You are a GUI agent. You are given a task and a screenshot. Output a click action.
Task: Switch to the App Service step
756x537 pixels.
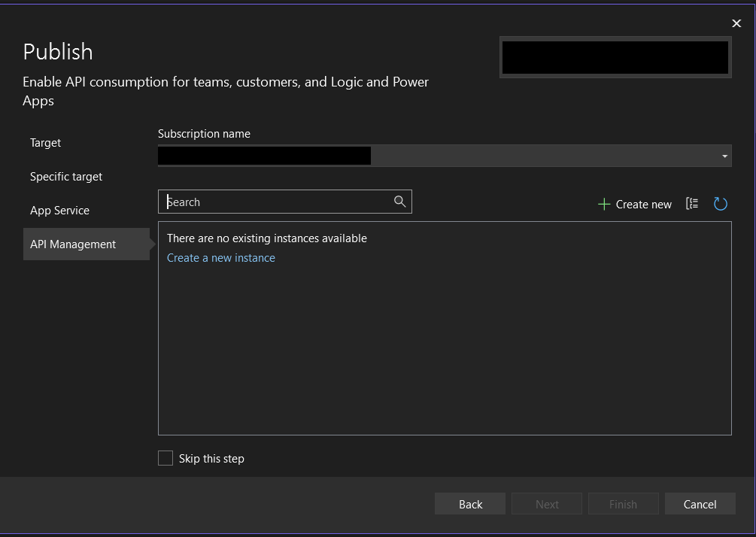(59, 211)
